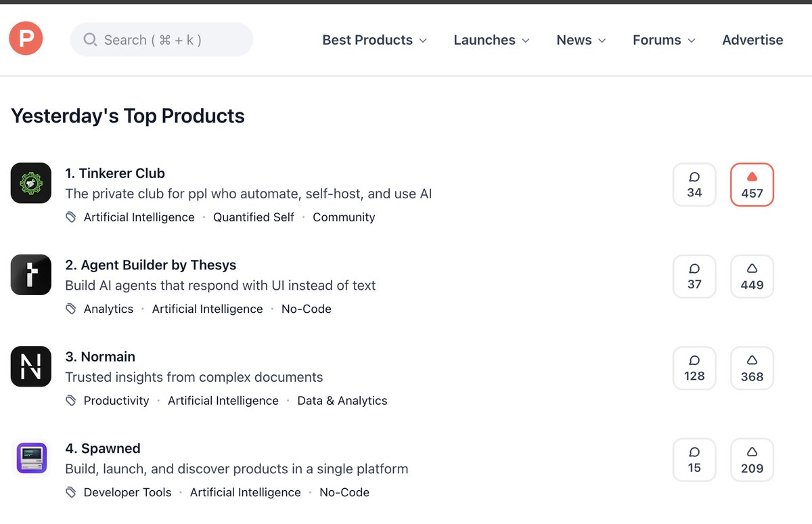Viewport: 812px width, 524px height.
Task: Open comments for Tinkerer Club
Action: (x=694, y=184)
